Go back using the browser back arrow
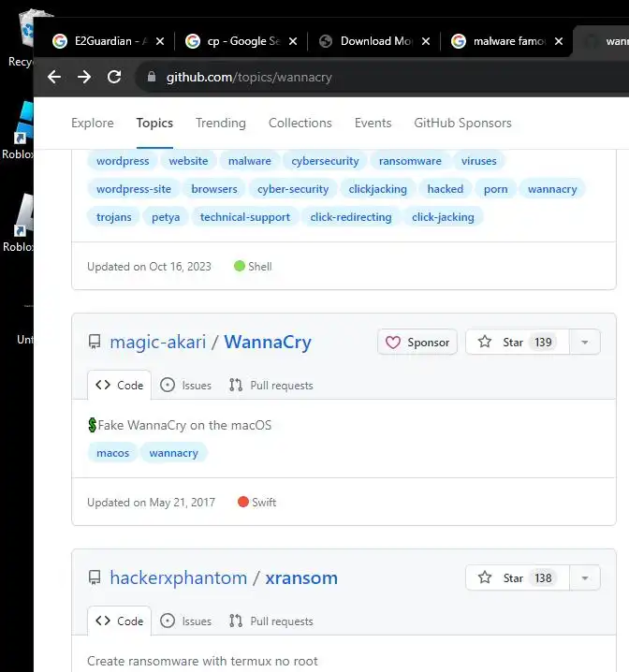629x672 pixels. pos(54,77)
